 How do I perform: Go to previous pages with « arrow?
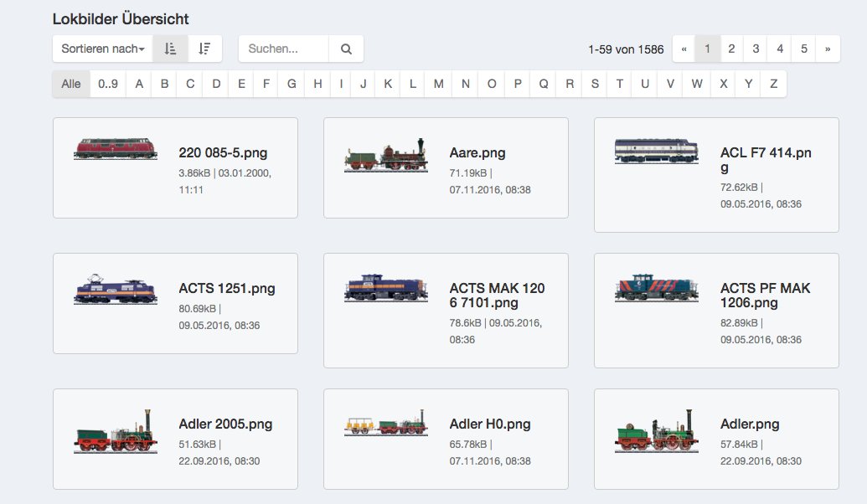coord(684,49)
